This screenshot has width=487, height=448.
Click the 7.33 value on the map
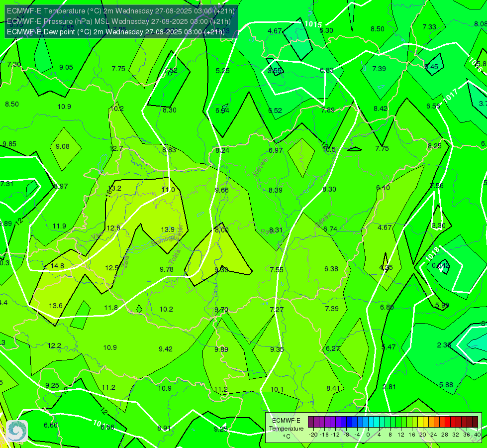tap(429, 27)
